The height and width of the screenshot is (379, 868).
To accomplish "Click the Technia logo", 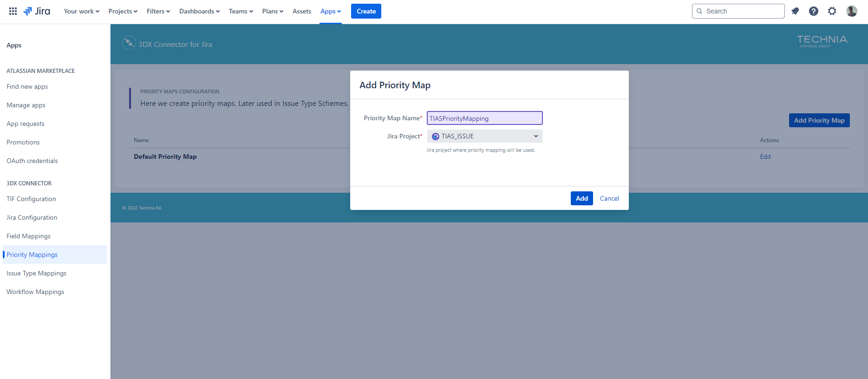I will tap(822, 41).
